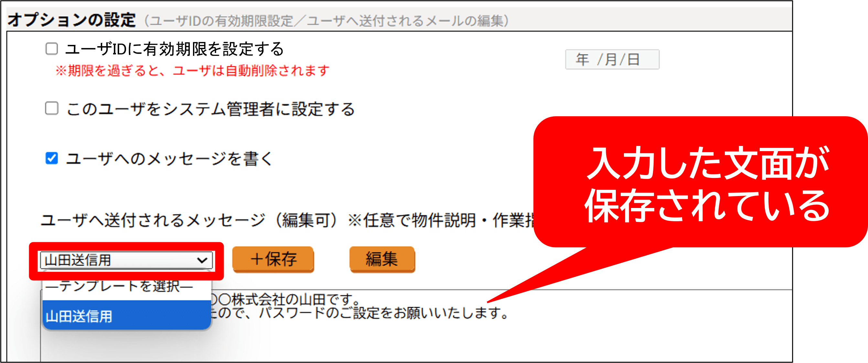
Task: Check このユーザをシステム管理者に設定する option
Action: click(51, 109)
